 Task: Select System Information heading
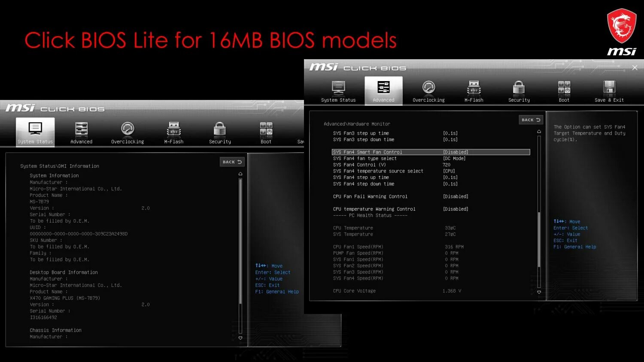tap(54, 175)
